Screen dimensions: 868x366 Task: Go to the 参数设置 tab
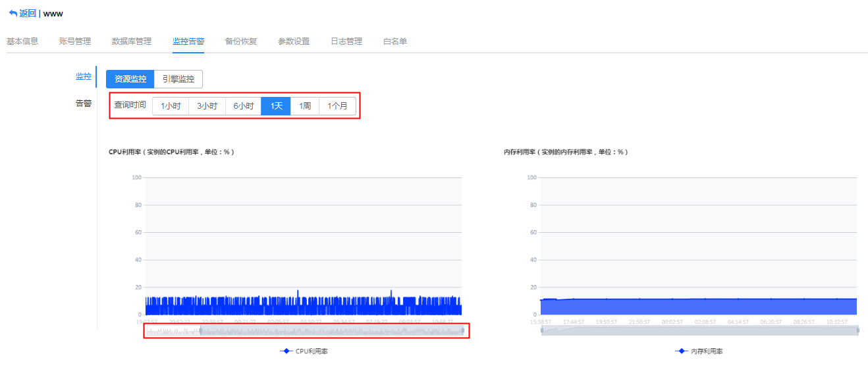[x=294, y=42]
